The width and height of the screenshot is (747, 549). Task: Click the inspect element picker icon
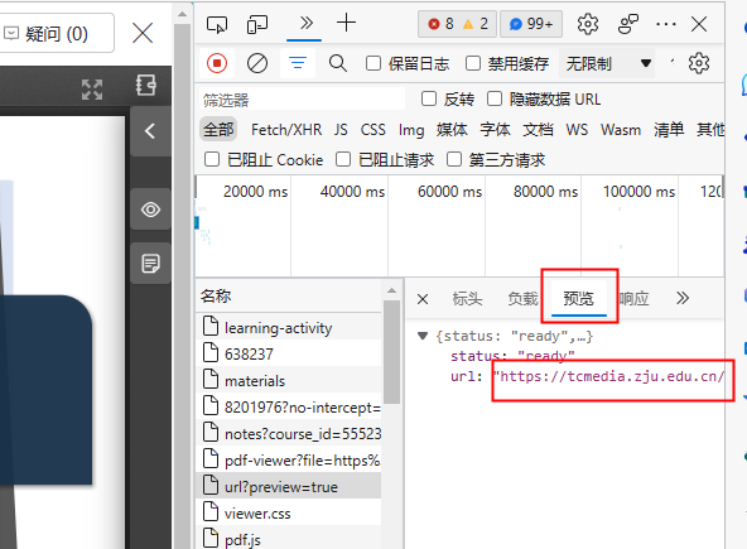(217, 24)
